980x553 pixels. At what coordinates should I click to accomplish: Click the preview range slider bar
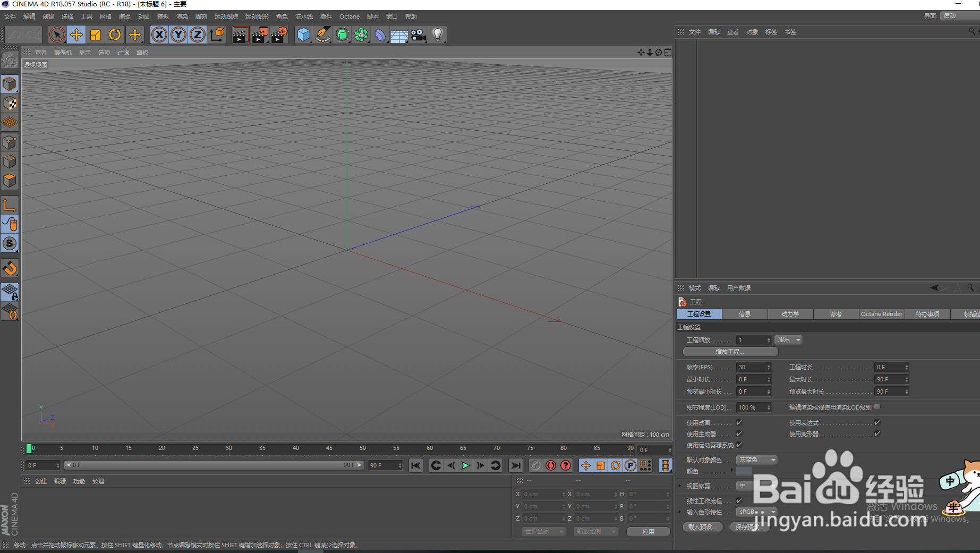(x=213, y=465)
